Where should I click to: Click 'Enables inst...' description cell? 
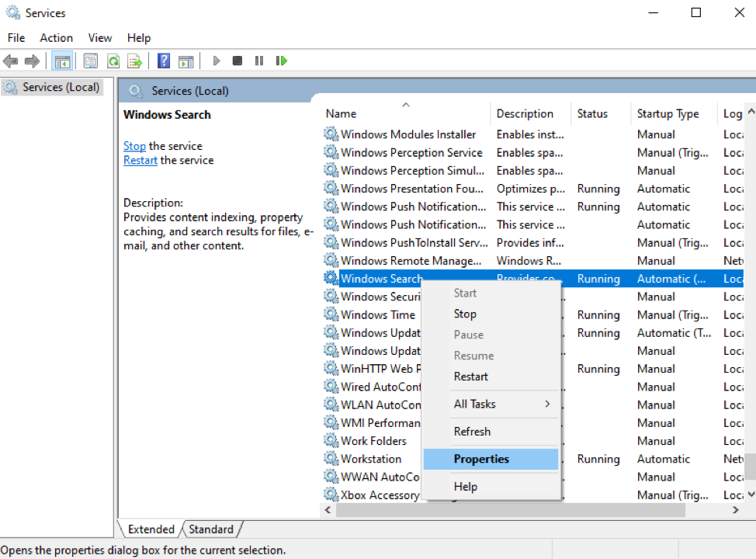(530, 134)
